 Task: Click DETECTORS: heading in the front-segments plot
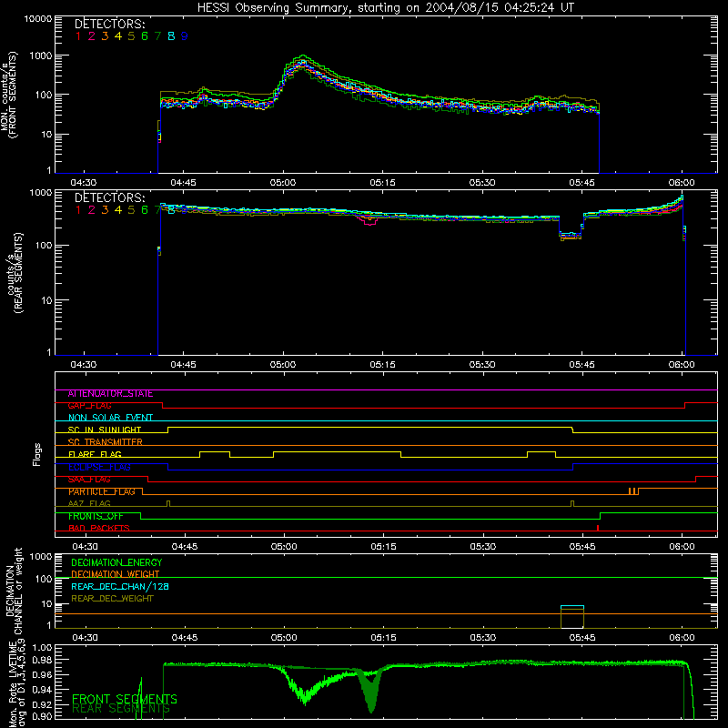110,25
